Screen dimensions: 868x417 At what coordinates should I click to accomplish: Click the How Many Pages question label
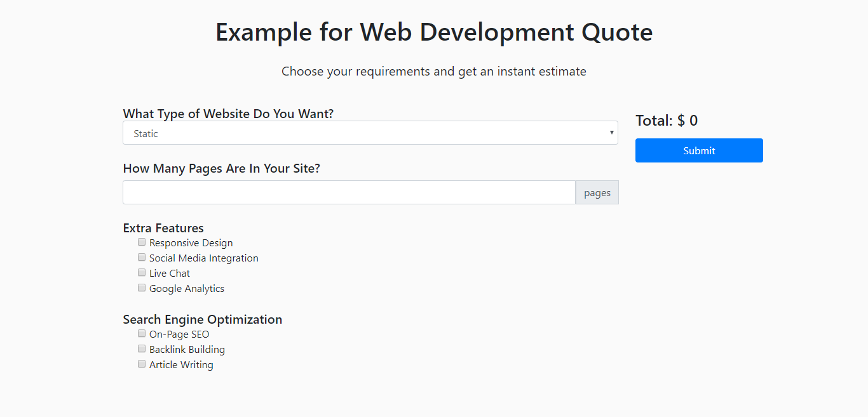[221, 168]
